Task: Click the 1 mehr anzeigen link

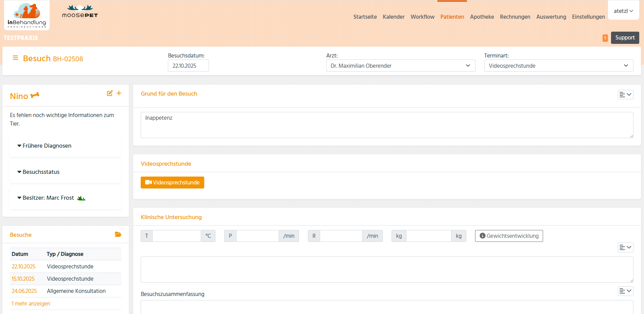Action: (x=31, y=303)
